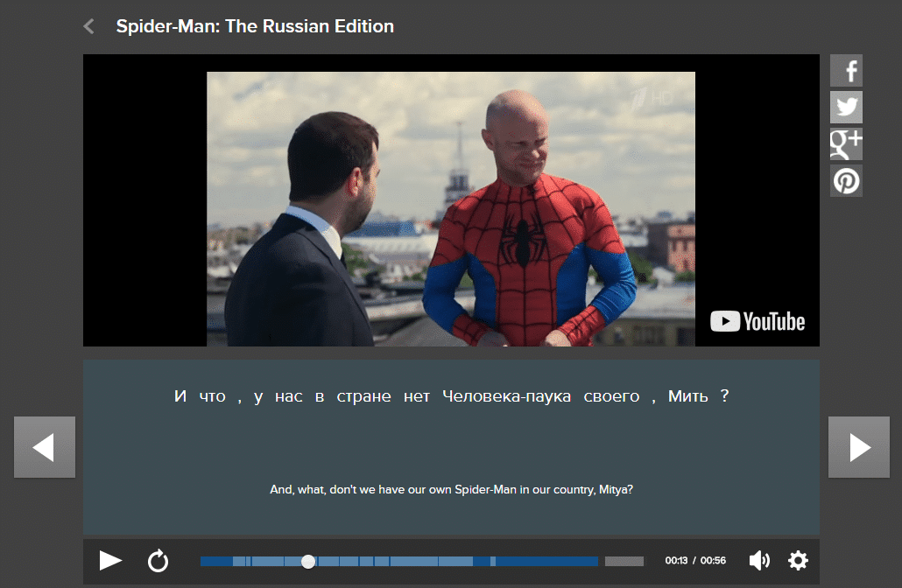Click the gray unbuffered end of the timeline
Image resolution: width=902 pixels, height=588 pixels.
pos(624,561)
